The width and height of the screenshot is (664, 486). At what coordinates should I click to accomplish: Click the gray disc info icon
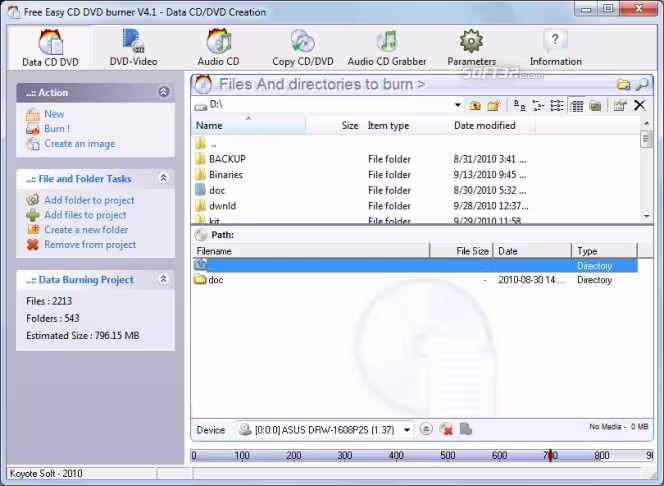(465, 429)
